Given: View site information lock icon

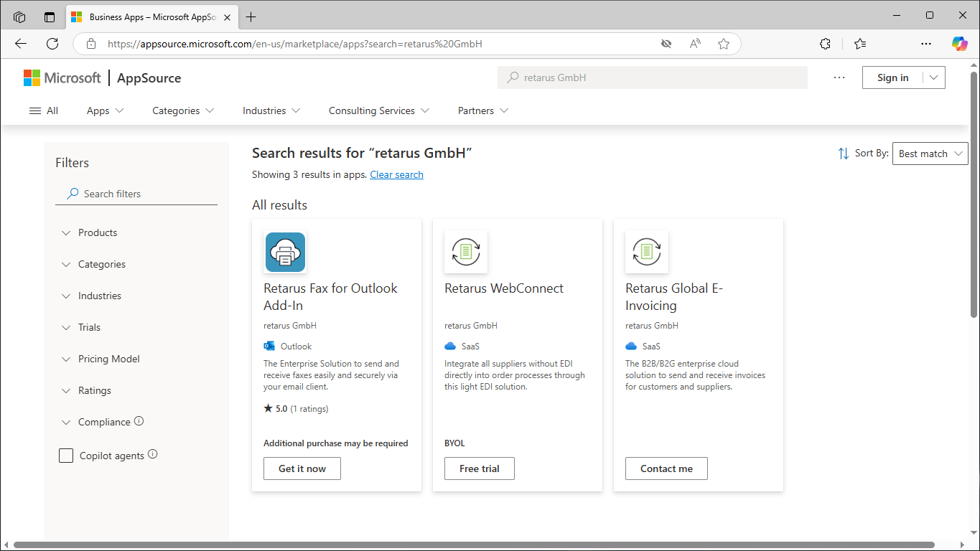Looking at the screenshot, I should pos(90,44).
